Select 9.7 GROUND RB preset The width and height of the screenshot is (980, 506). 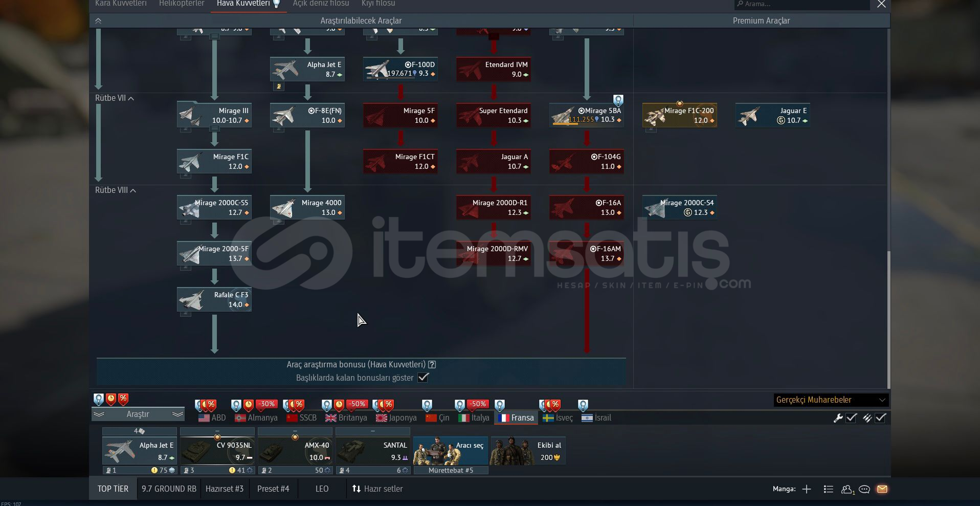pos(169,489)
